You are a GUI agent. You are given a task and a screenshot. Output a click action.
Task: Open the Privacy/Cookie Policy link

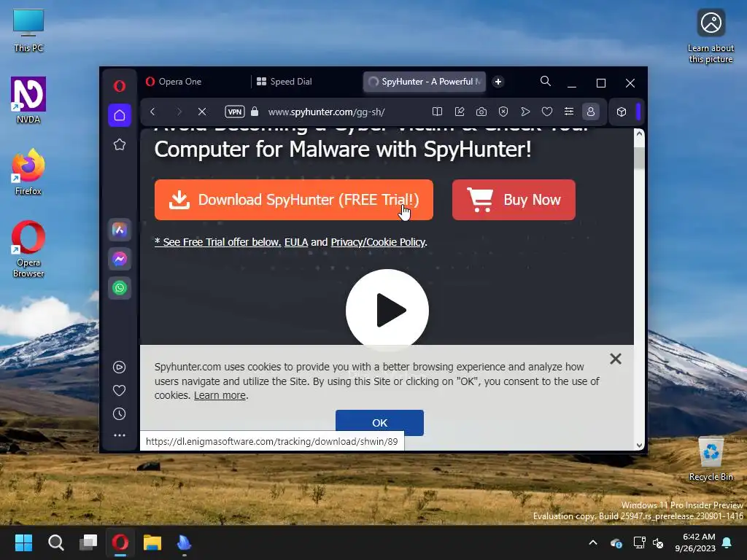(x=378, y=242)
